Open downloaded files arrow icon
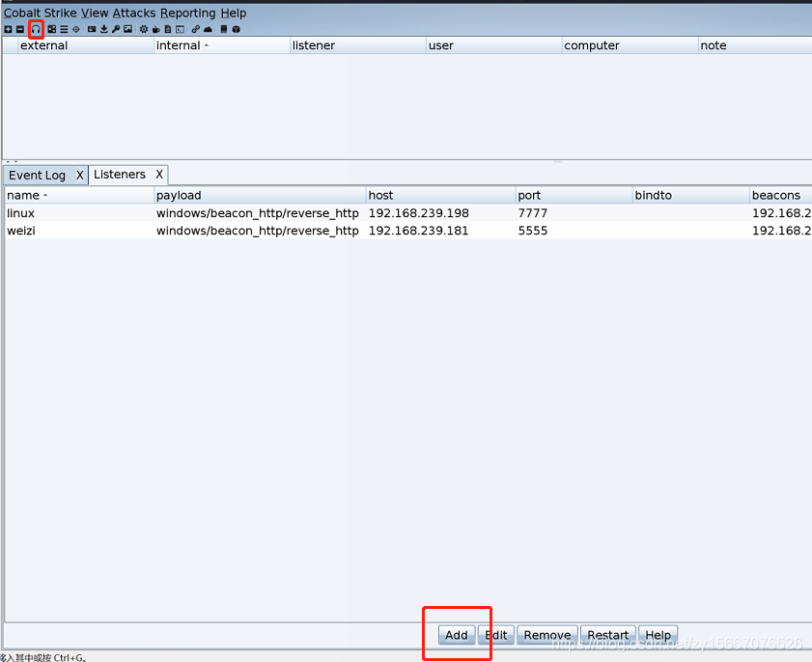The image size is (812, 662). click(x=104, y=29)
